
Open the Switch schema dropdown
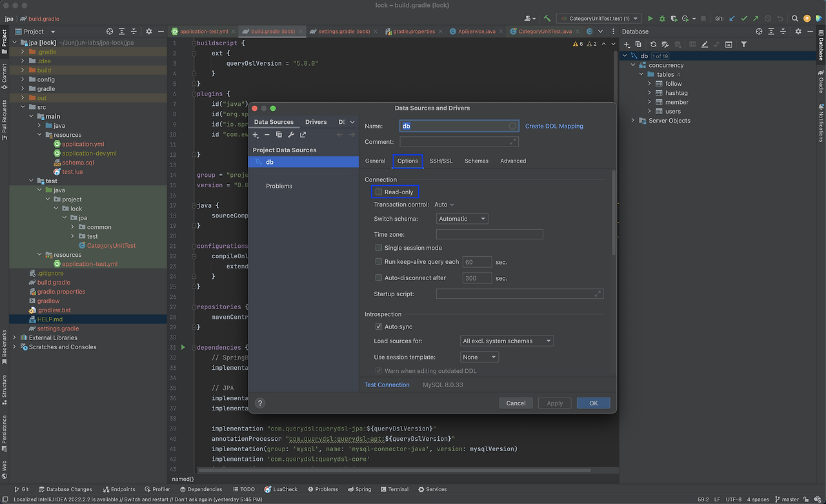tap(462, 219)
